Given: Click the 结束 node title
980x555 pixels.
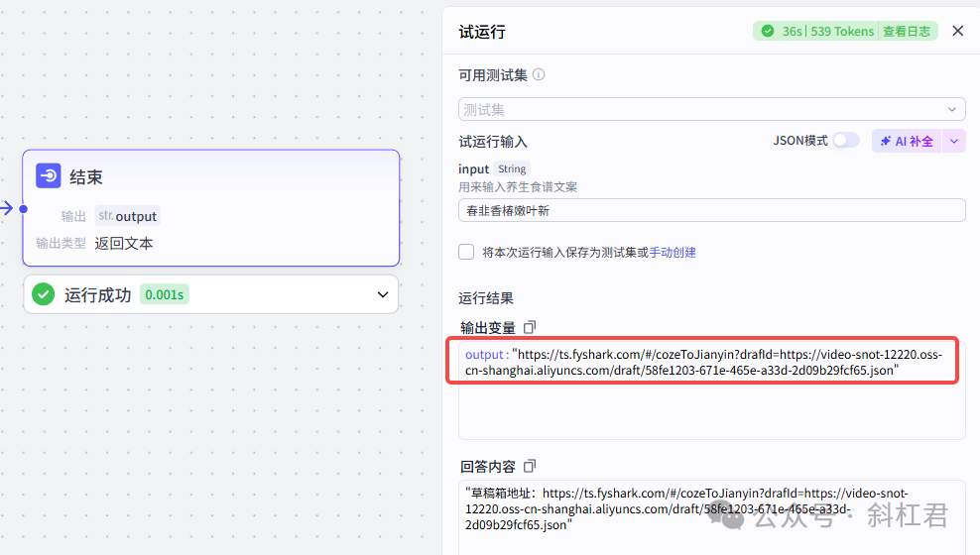Looking at the screenshot, I should point(86,176).
